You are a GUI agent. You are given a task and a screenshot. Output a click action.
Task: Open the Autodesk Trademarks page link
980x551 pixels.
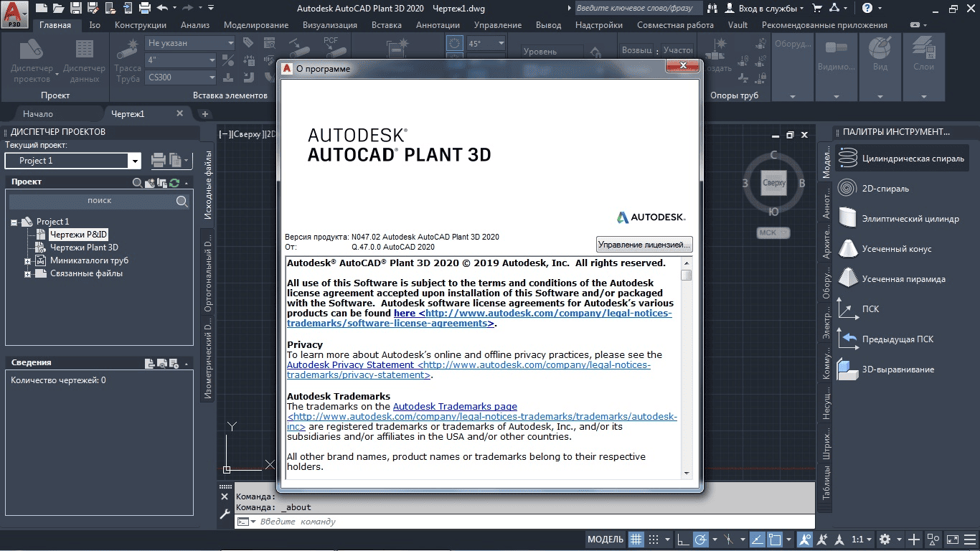[x=455, y=407]
